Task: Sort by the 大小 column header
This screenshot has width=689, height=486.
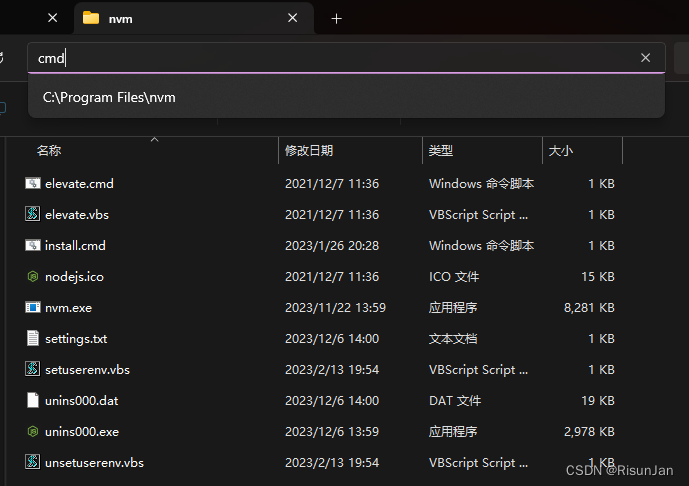Action: 561,151
